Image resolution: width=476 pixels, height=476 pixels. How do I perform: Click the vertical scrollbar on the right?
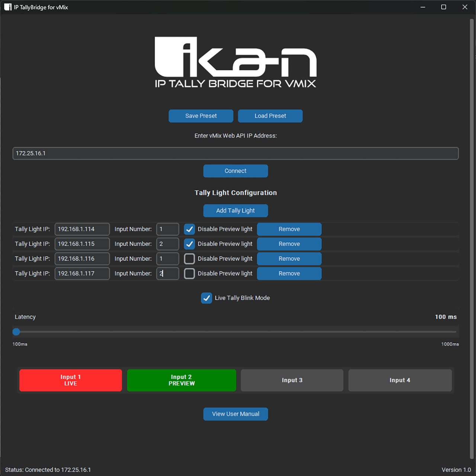pos(472,238)
